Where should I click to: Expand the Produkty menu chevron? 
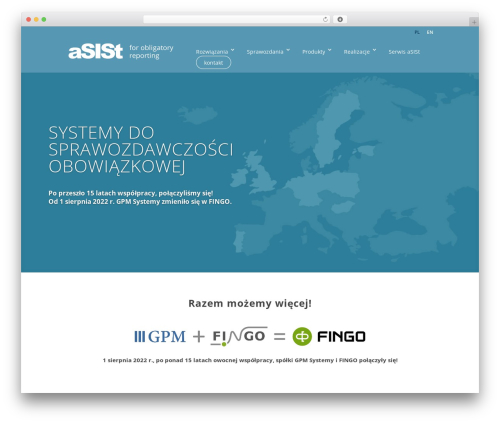(x=329, y=50)
